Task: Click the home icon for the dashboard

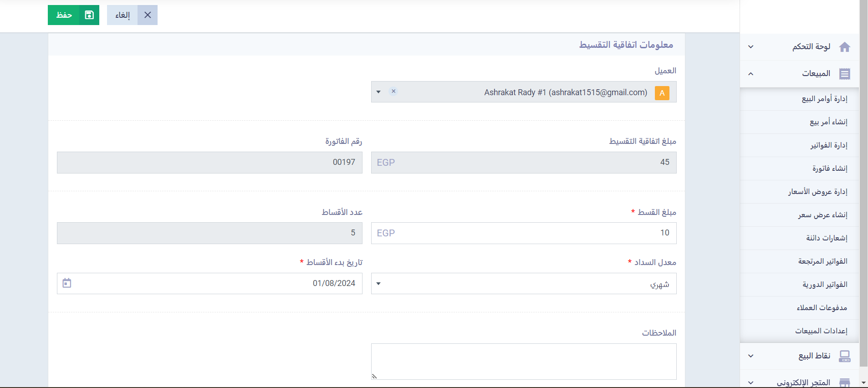Action: coord(844,47)
